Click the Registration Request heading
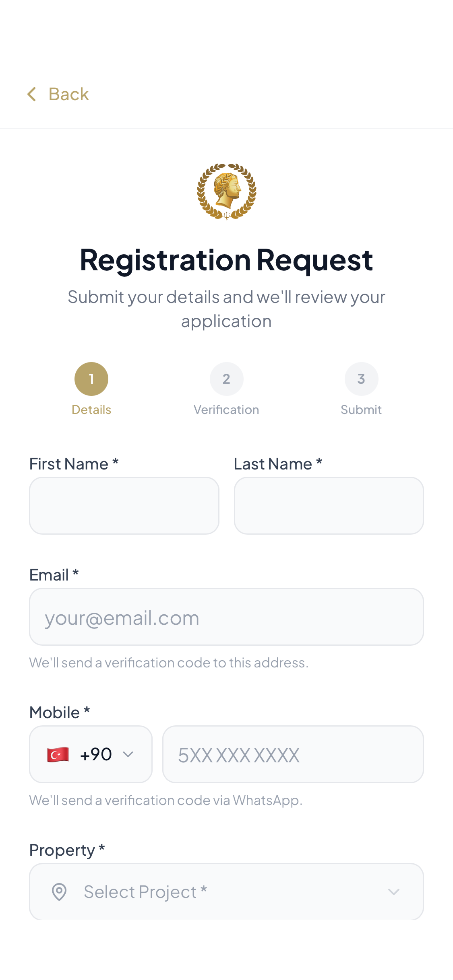453x980 pixels. coord(227,260)
